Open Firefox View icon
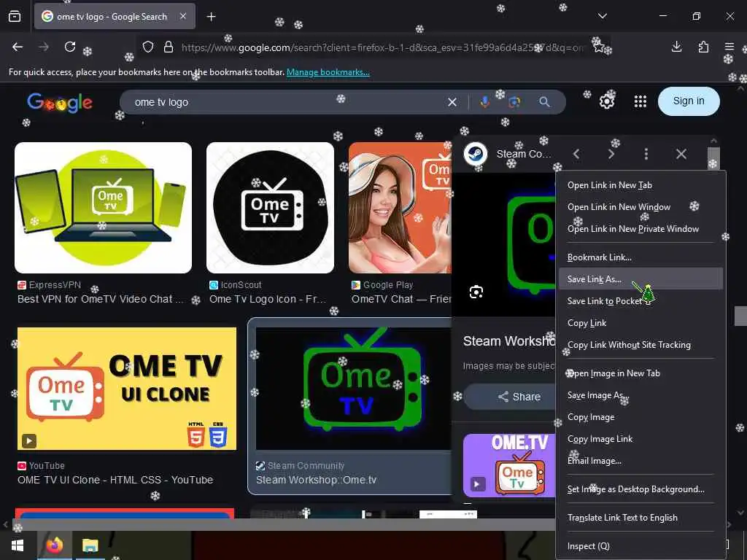747x560 pixels. (x=15, y=17)
